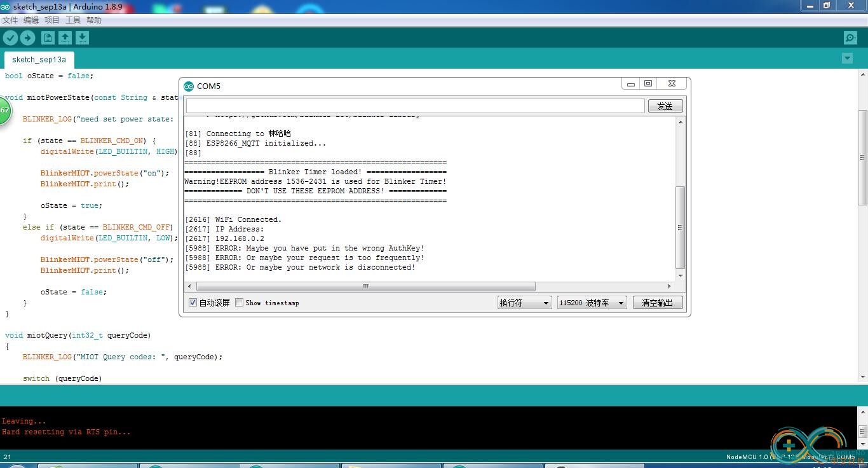Open Serial Monitor magnifier icon in toolbar
The width and height of the screenshot is (868, 468).
[850, 38]
